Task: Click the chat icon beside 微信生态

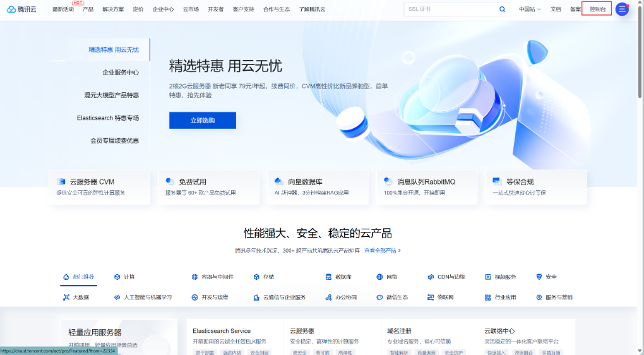Action: click(379, 297)
